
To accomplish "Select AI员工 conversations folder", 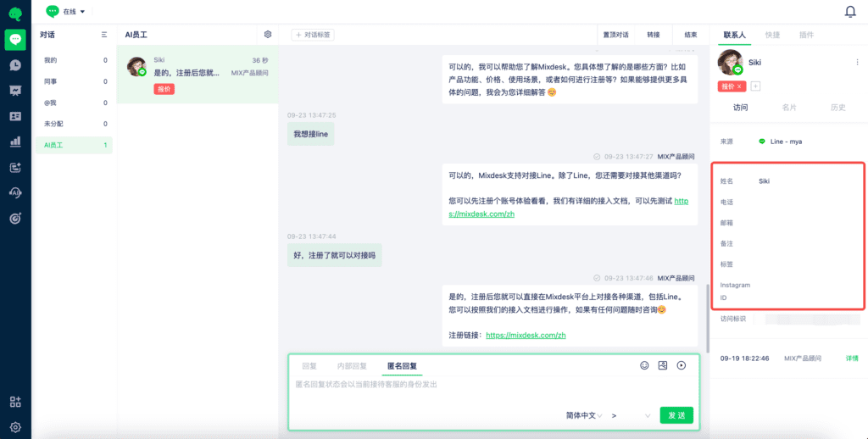I will click(x=75, y=145).
